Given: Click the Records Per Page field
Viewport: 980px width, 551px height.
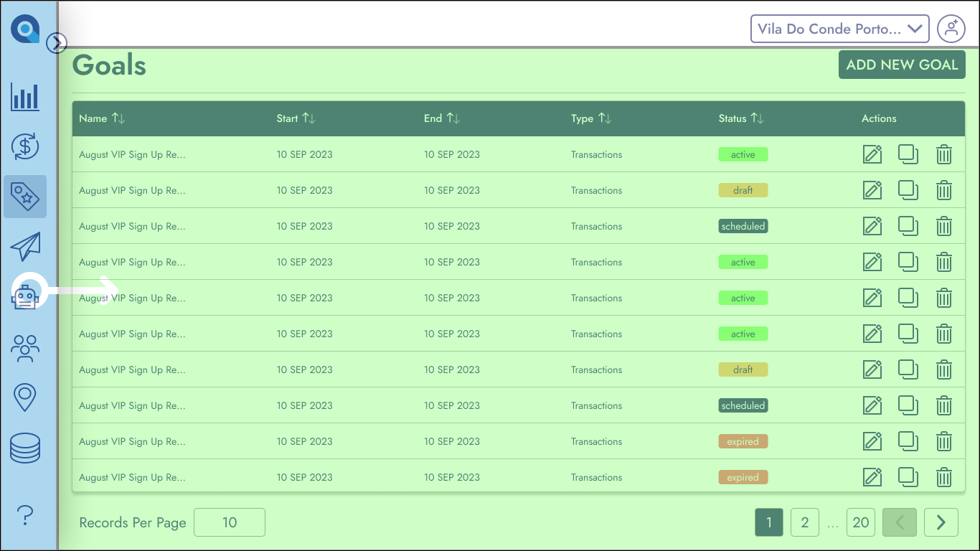Looking at the screenshot, I should pyautogui.click(x=230, y=522).
